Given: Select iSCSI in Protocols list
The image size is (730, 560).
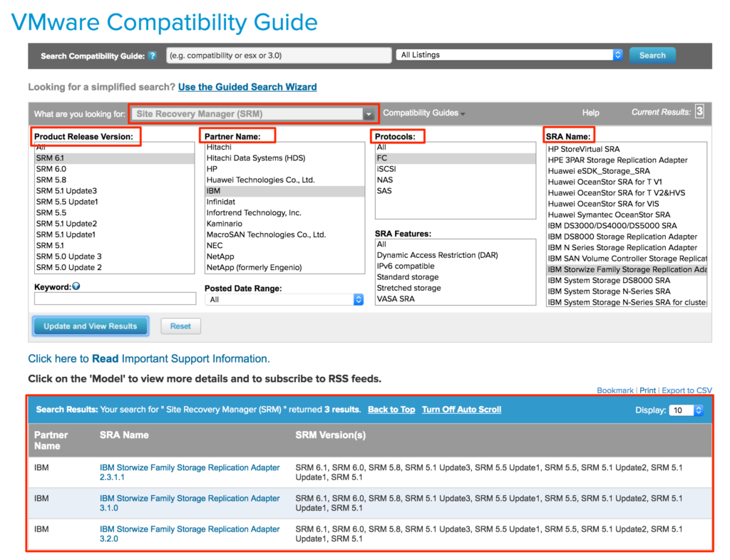Looking at the screenshot, I should (x=456, y=169).
